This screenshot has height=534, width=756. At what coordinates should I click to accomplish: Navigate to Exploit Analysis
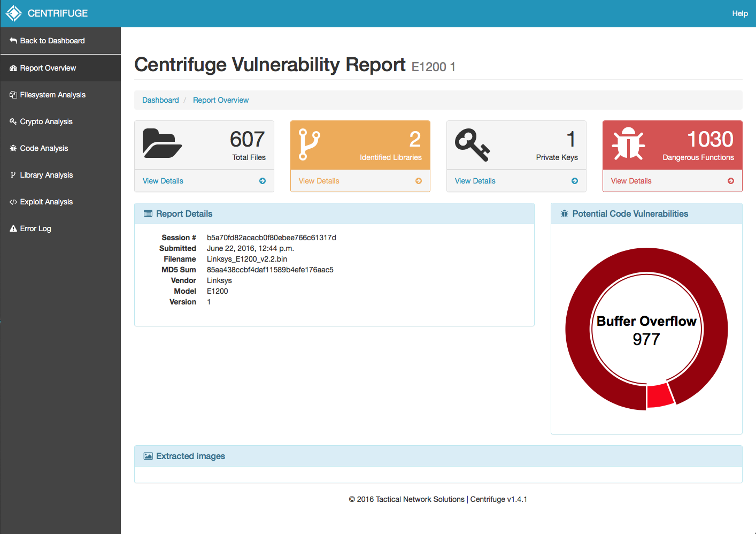pyautogui.click(x=46, y=202)
